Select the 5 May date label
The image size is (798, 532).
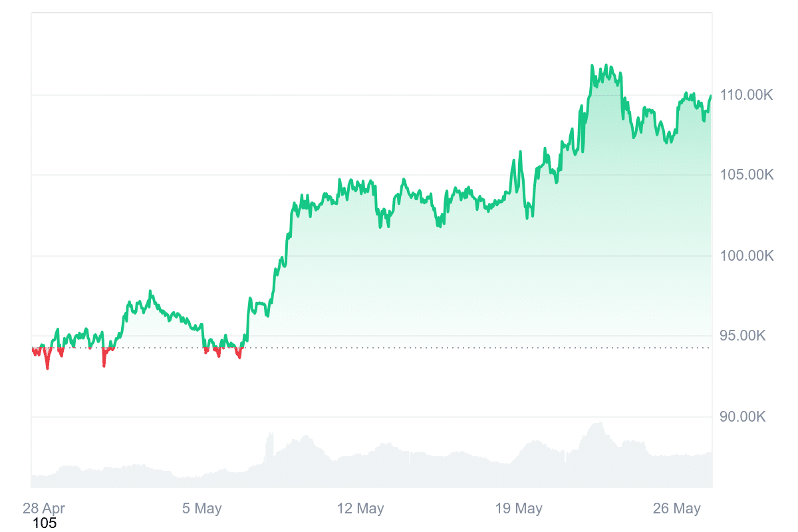point(202,509)
